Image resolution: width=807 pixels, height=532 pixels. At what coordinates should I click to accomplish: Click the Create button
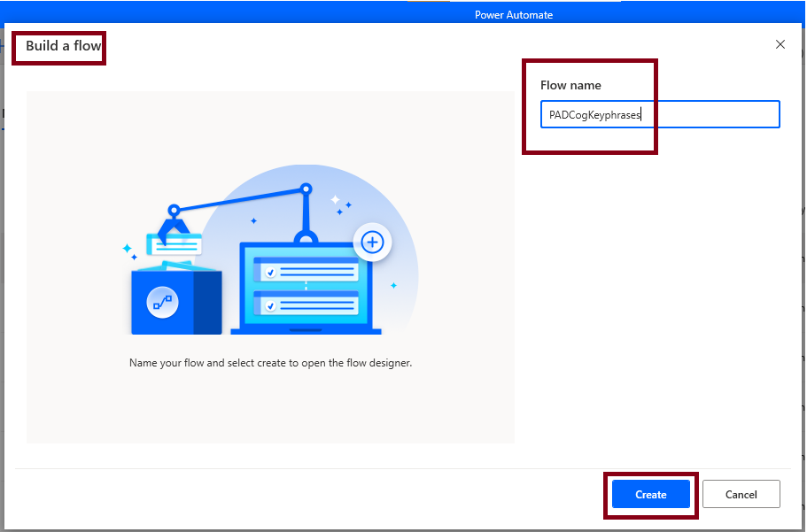[x=650, y=495]
